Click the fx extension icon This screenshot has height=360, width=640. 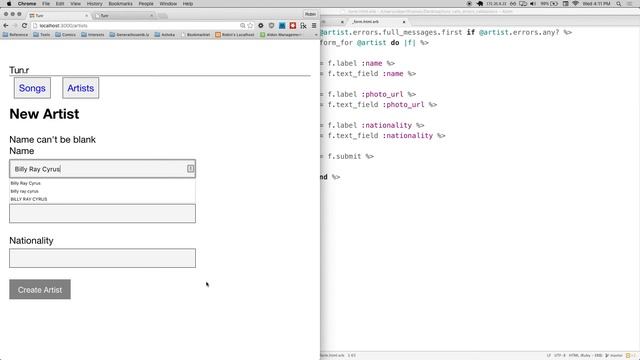[303, 25]
